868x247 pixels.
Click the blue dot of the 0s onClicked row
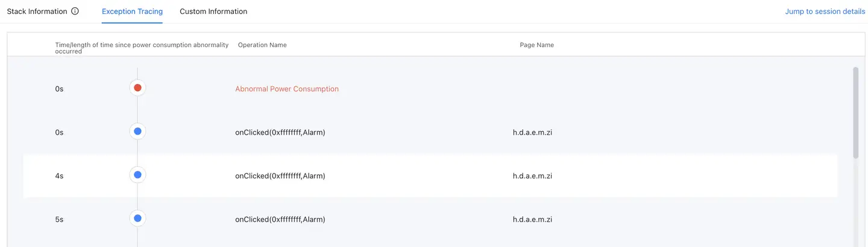pos(137,131)
